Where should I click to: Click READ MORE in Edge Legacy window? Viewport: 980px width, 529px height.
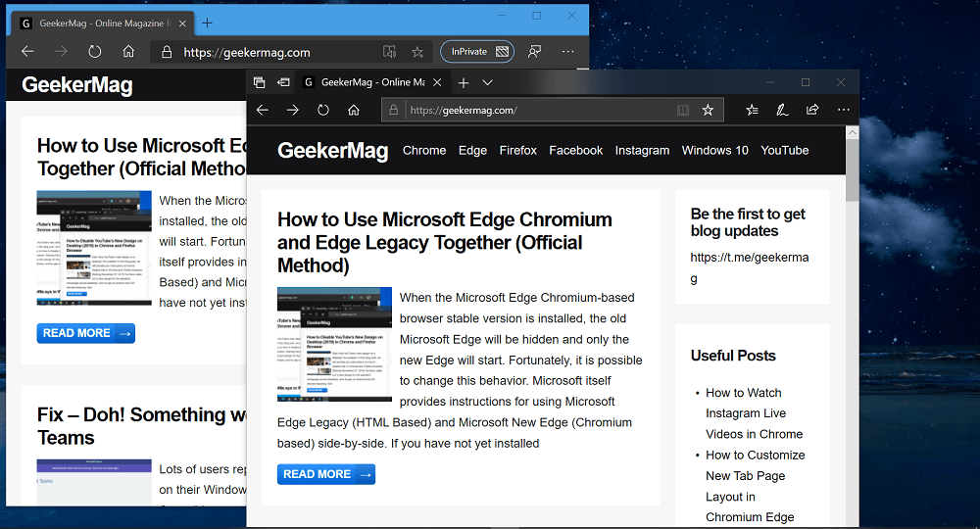click(326, 474)
